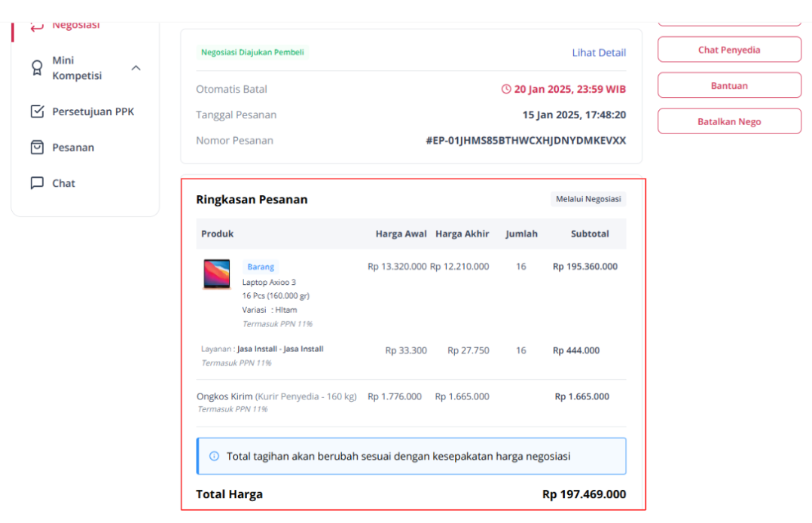Click the Chat Penyedia button
Viewport: 812px width, 523px height.
click(x=729, y=50)
